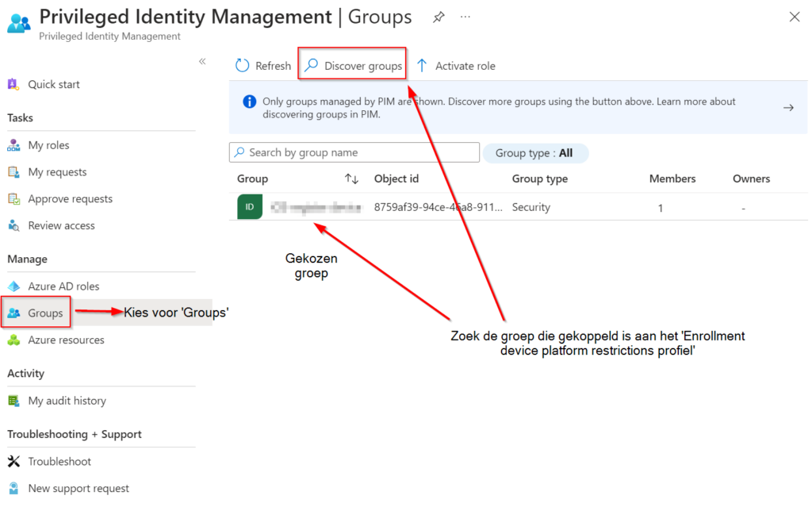Toggle sort arrows on the Group column

(351, 179)
